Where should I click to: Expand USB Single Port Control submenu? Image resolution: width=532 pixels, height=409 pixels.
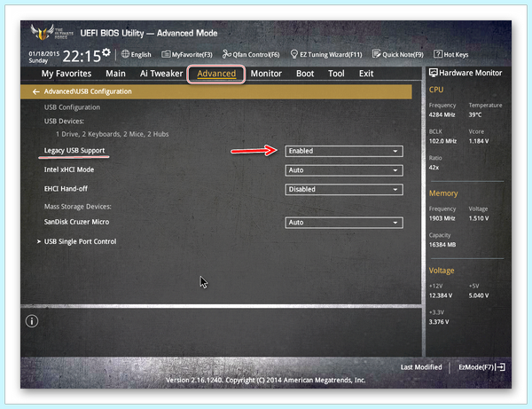76,241
